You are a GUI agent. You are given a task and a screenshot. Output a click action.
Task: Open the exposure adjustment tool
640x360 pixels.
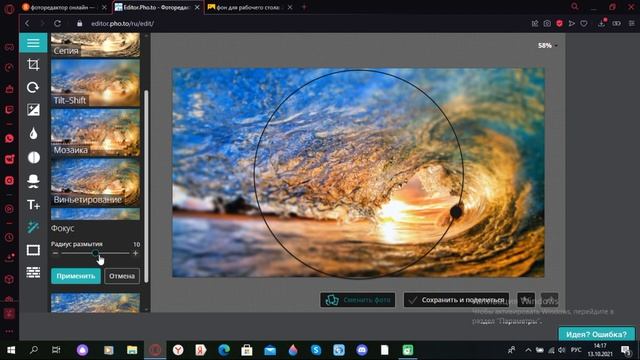(33, 110)
